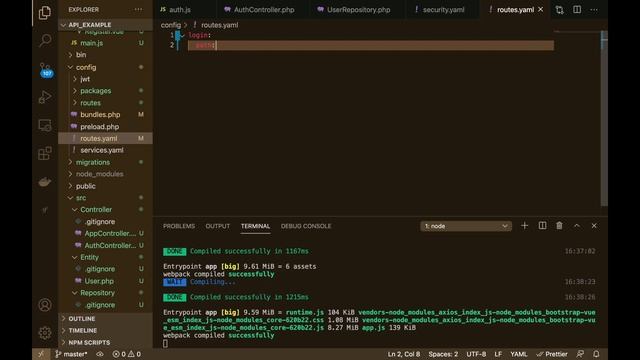Click open changes icon in editor toolbar
The height and width of the screenshot is (360, 640).
559,9
